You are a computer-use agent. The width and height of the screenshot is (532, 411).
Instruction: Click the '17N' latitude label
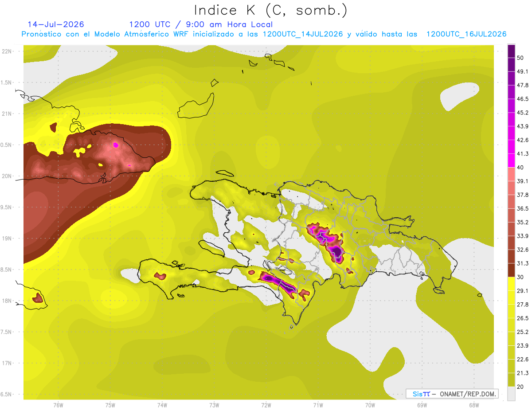tap(6, 363)
